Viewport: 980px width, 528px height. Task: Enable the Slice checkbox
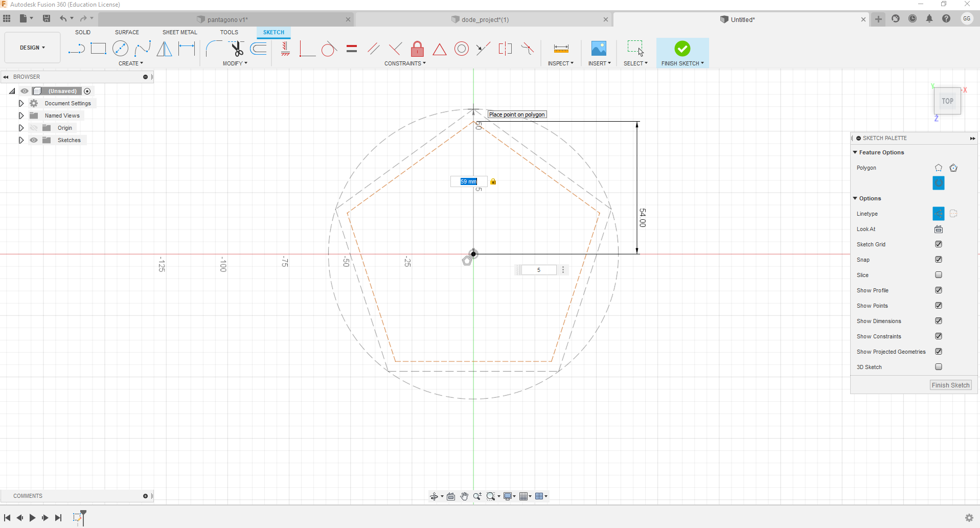939,275
